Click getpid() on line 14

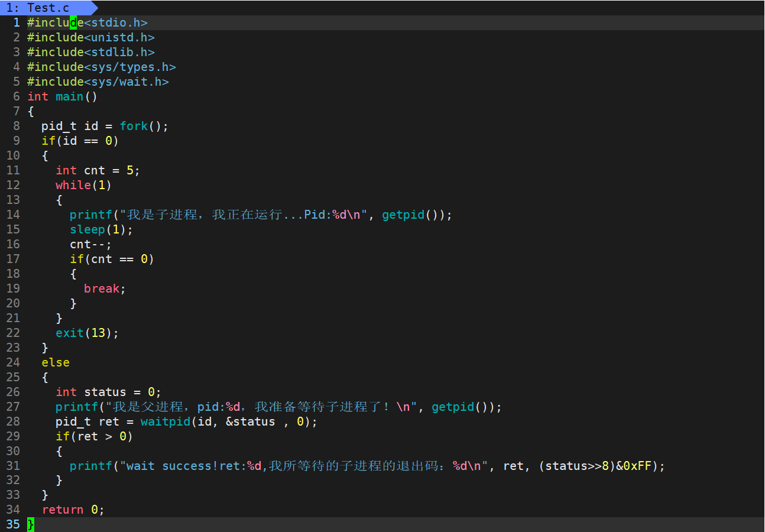pos(410,215)
